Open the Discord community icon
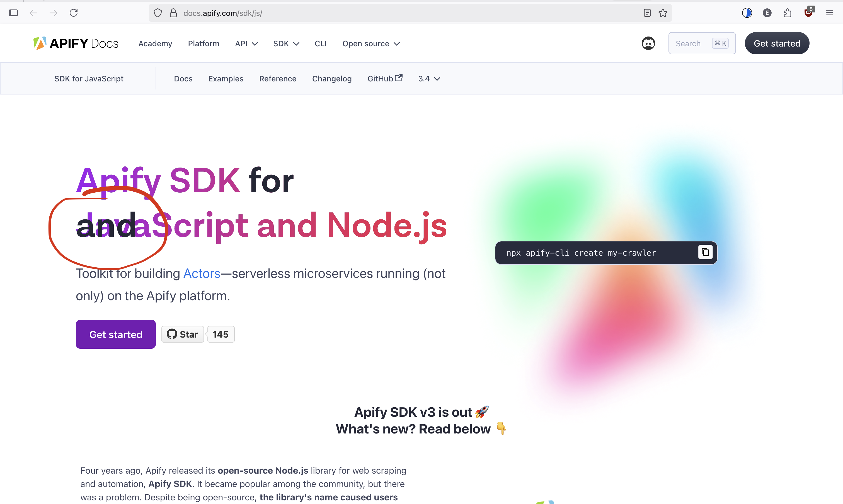The width and height of the screenshot is (843, 504). point(648,43)
